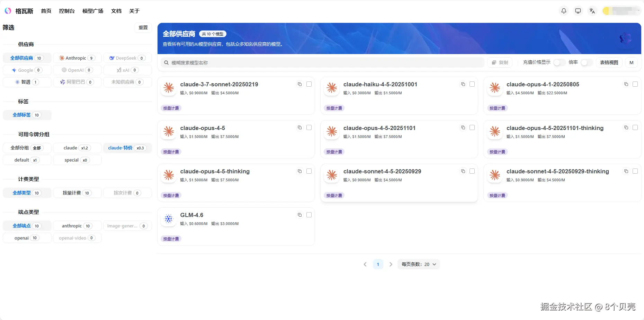Viewport: 644px width, 320px height.
Task: Click the GLM-4.6 Zhipu logo icon
Action: click(169, 219)
